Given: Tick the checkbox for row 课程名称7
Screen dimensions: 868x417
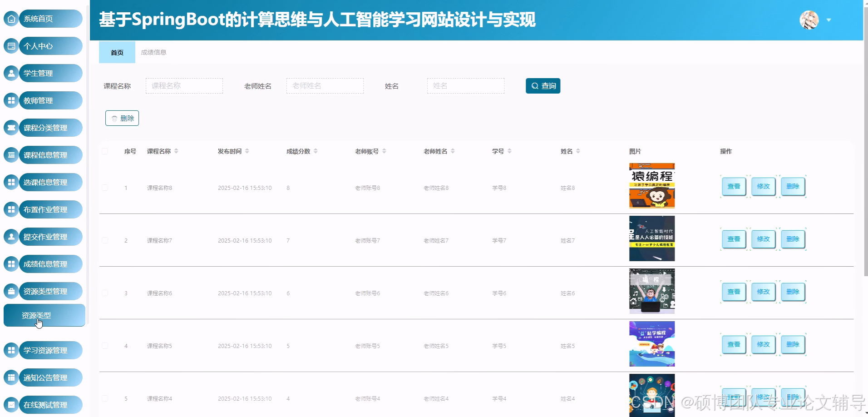Looking at the screenshot, I should click(x=105, y=240).
